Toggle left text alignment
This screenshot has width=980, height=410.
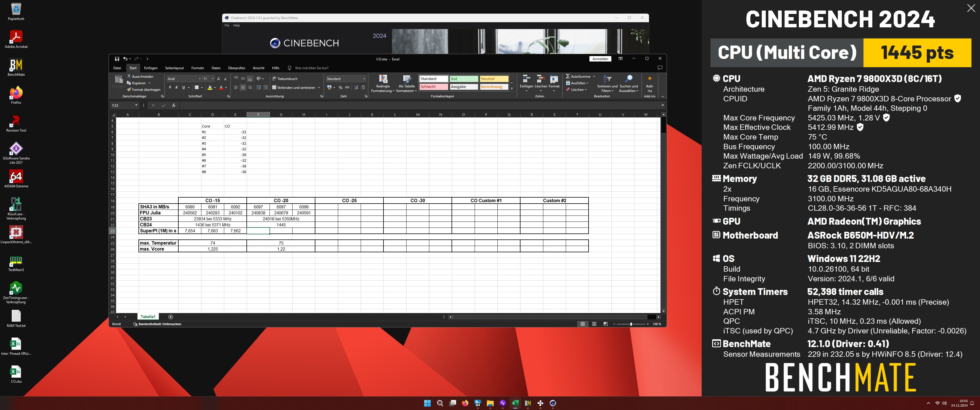(x=236, y=87)
